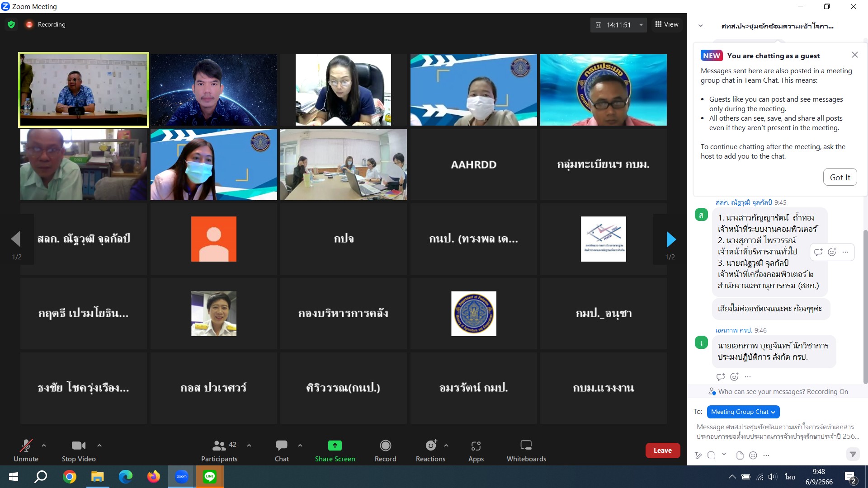Click the green ส avatar in chat
The height and width of the screenshot is (488, 868).
tap(701, 215)
